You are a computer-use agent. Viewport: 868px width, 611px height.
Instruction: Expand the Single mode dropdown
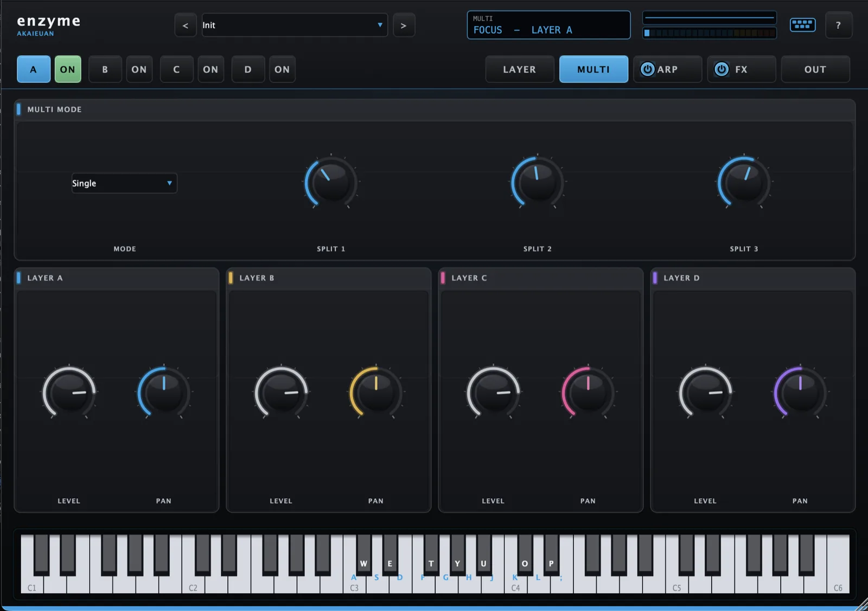coord(124,183)
